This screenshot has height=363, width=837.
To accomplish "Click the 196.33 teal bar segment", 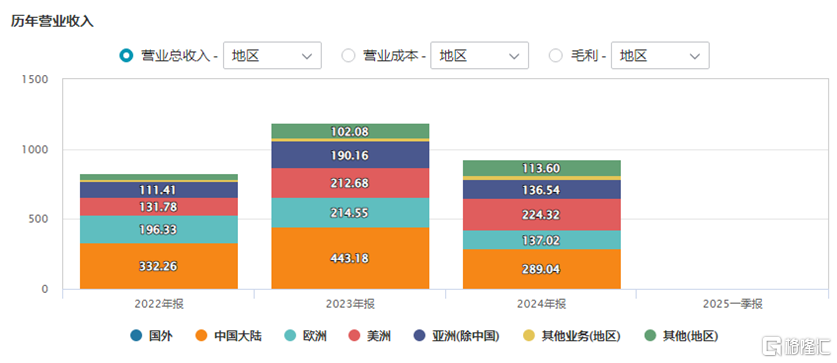I will [x=159, y=229].
